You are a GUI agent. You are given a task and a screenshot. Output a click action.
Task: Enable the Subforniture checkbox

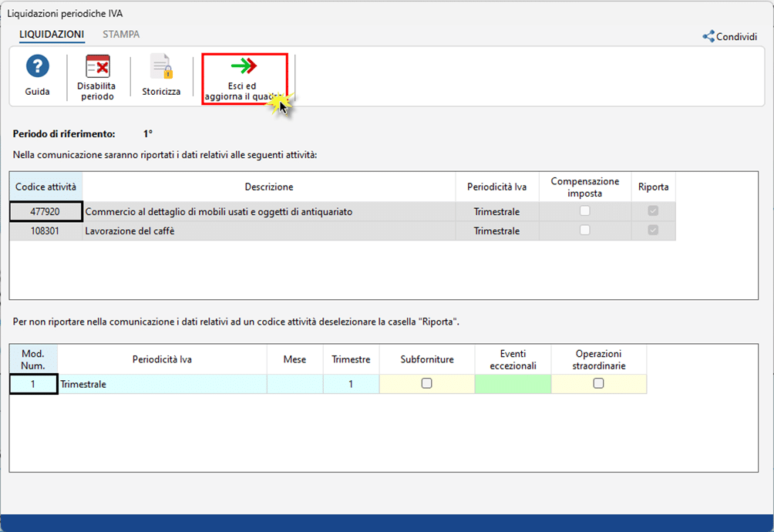[x=427, y=384]
